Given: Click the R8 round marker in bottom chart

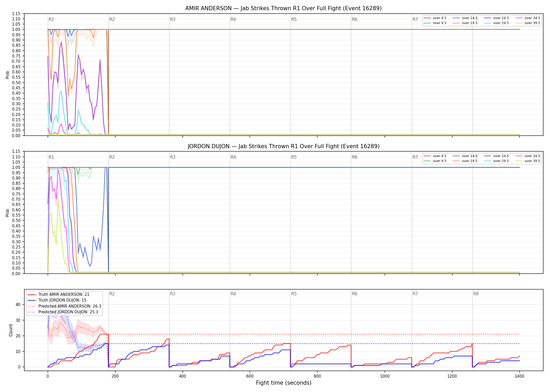Looking at the screenshot, I should coord(476,294).
